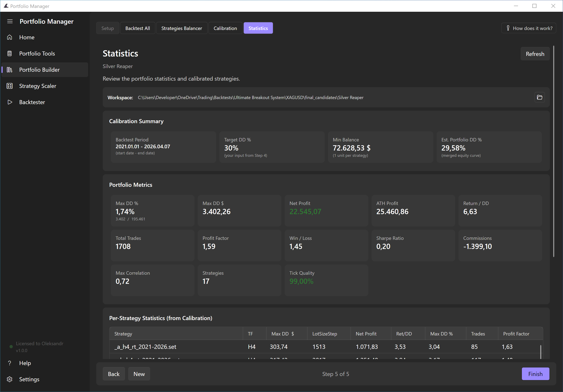Screen dimensions: 563x392
Task: Open Strategy Scaler in the sidebar
Action: click(45, 86)
